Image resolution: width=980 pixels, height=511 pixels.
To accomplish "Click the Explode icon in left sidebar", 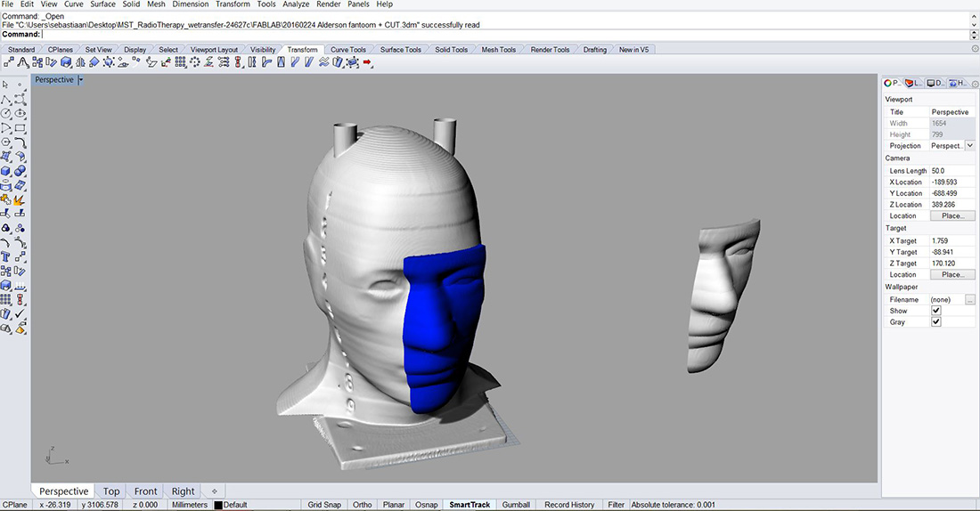I will (x=20, y=199).
